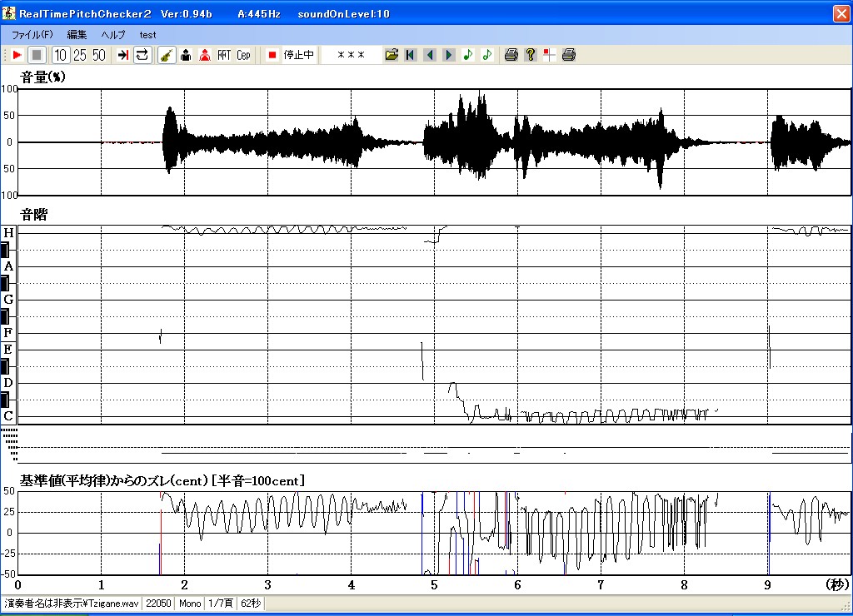Select the violin instrument mode
Screen dimensions: 853x616
(x=167, y=55)
